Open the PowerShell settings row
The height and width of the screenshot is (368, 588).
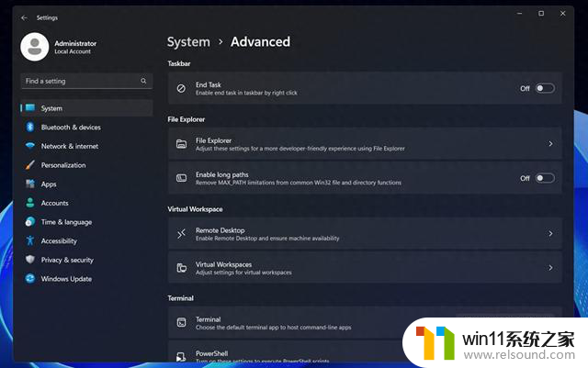click(x=365, y=351)
